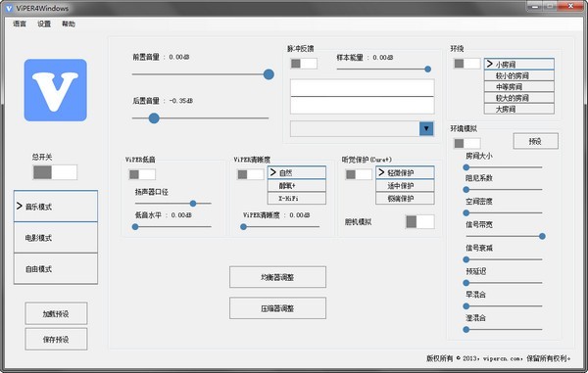Click the ViPER清晰度 level slider handle
The width and height of the screenshot is (588, 373).
(243, 226)
